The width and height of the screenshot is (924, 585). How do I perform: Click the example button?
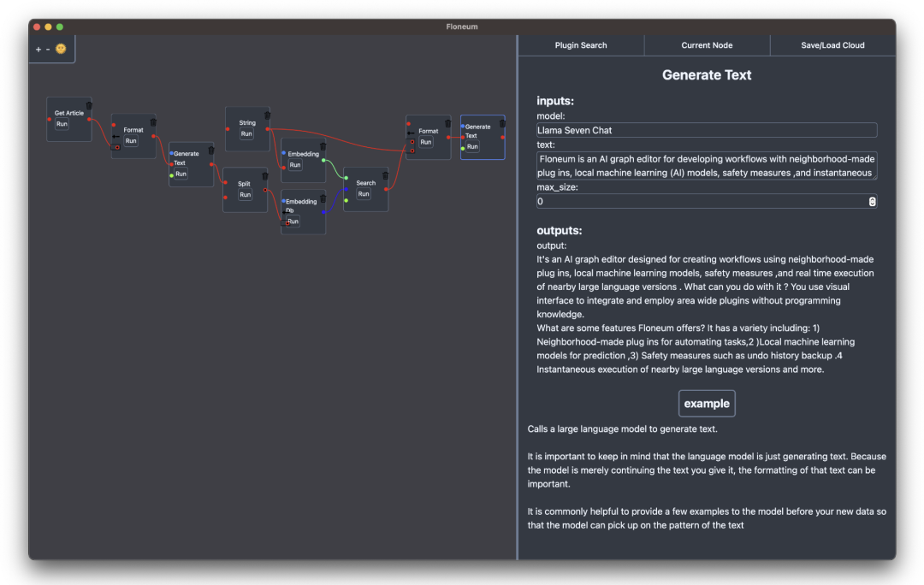click(707, 404)
